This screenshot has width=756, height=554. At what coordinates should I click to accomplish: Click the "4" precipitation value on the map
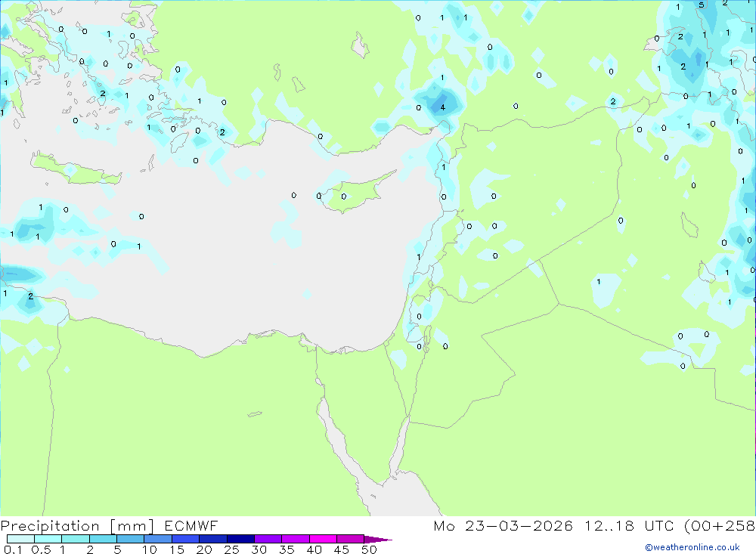[442, 107]
